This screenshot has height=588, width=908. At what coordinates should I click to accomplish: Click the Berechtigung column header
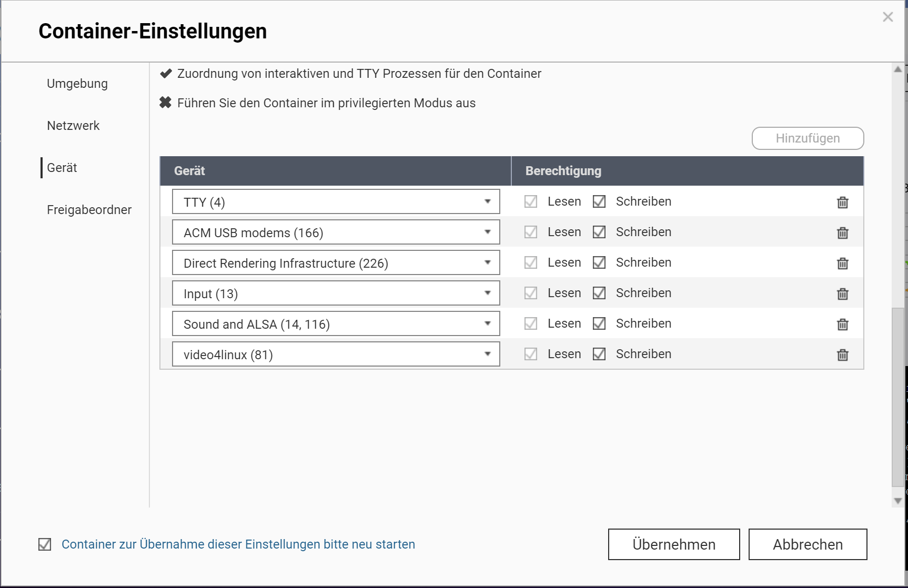pyautogui.click(x=688, y=171)
